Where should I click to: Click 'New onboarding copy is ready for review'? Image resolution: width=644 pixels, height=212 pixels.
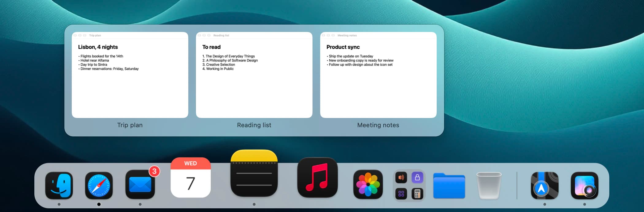360,61
